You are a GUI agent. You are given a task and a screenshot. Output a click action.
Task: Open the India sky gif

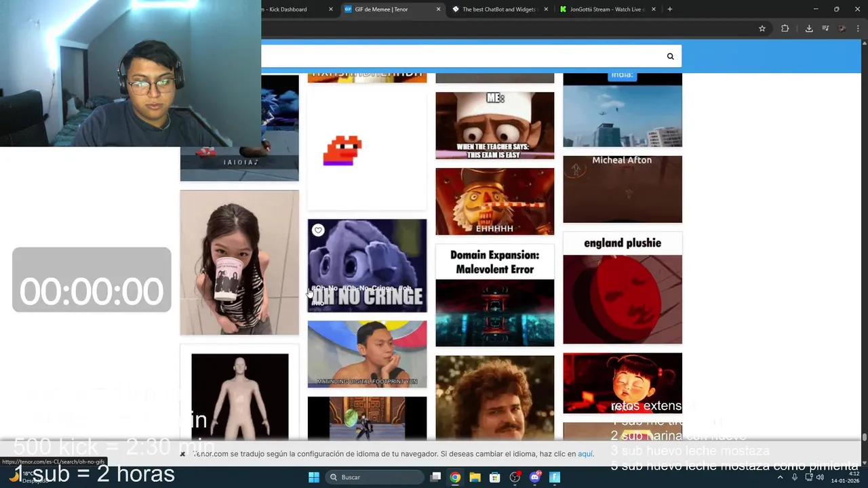pyautogui.click(x=623, y=110)
